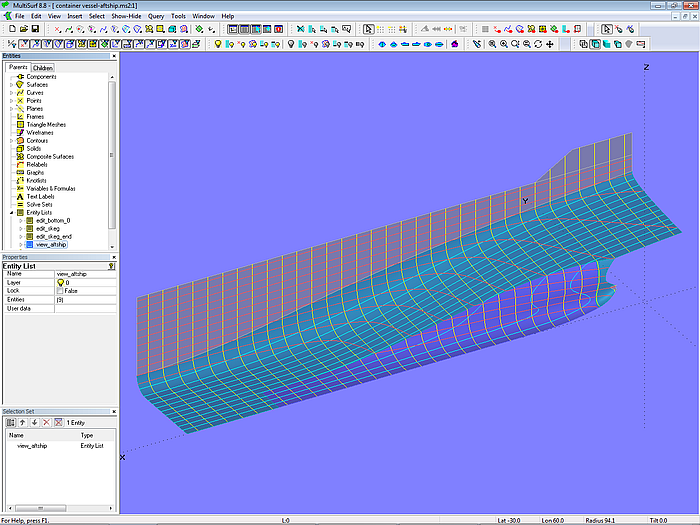Screen dimensions: 700x525
Task: Expand the Surfaces tree node
Action: (x=11, y=85)
